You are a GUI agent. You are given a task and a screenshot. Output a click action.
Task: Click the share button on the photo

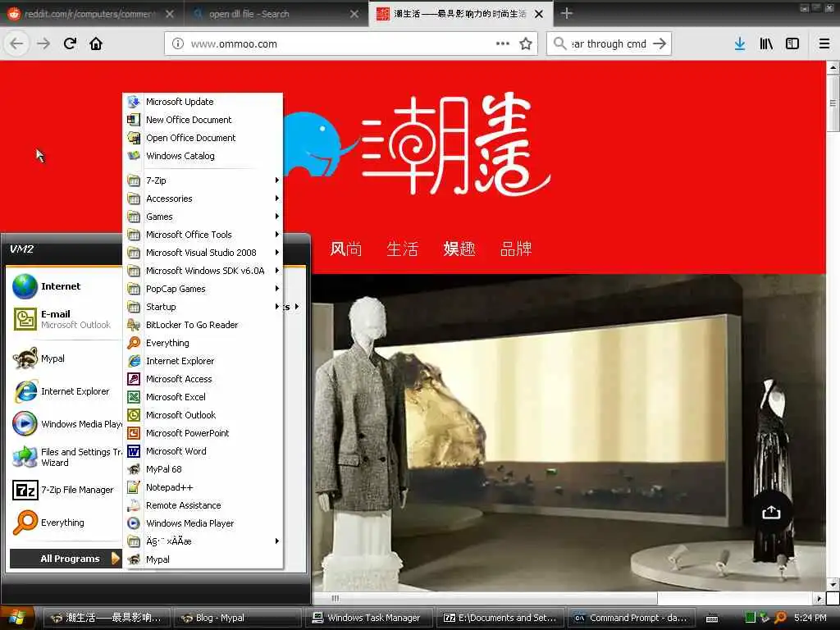coord(771,512)
